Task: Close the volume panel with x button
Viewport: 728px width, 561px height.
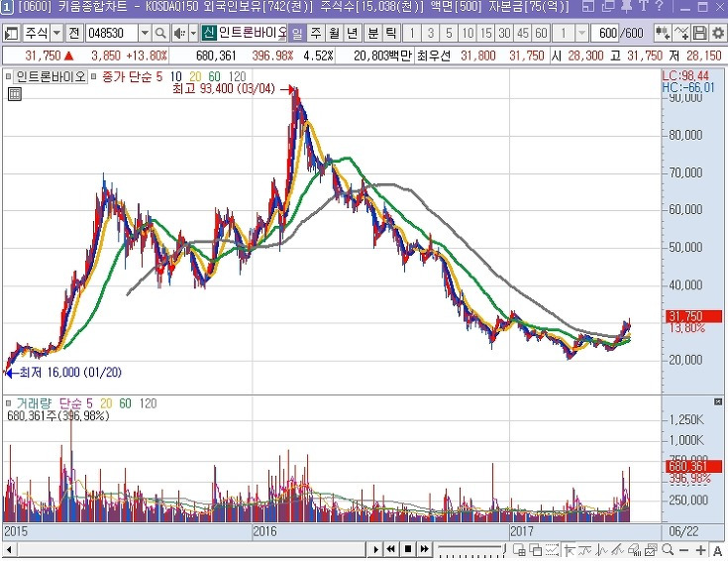Action: tap(718, 401)
